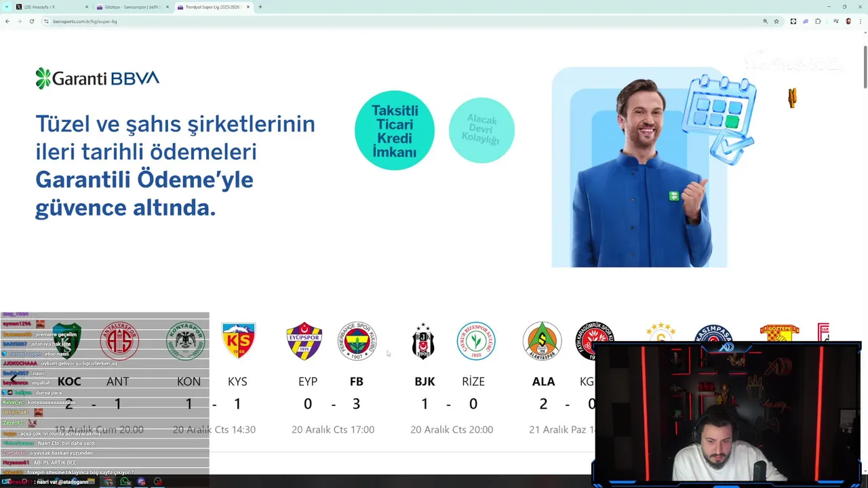
Task: Click the EYP team label
Action: (x=308, y=382)
